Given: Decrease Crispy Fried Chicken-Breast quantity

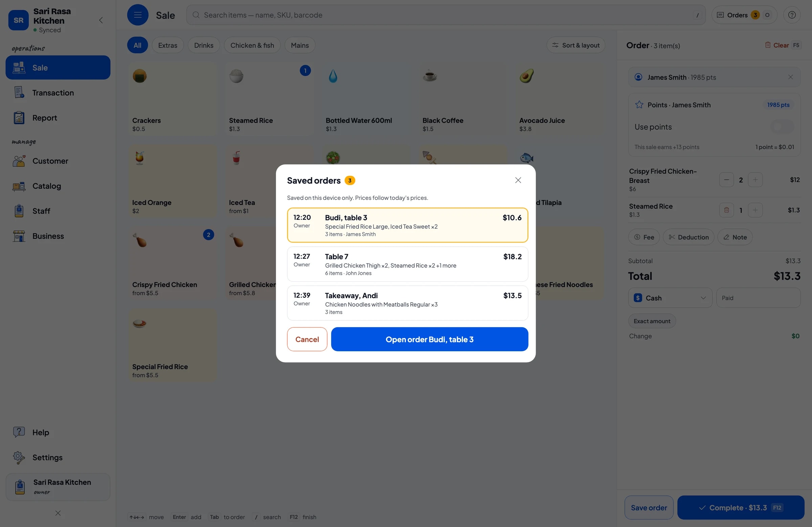Looking at the screenshot, I should point(726,179).
